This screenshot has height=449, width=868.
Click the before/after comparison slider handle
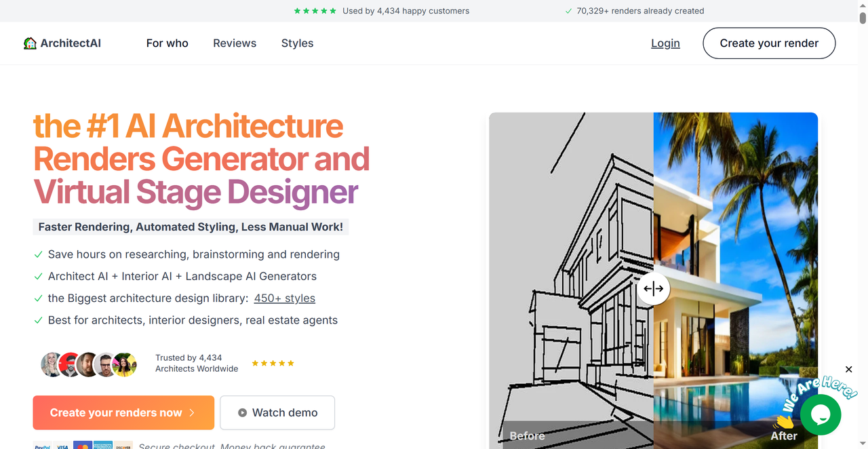pos(654,289)
